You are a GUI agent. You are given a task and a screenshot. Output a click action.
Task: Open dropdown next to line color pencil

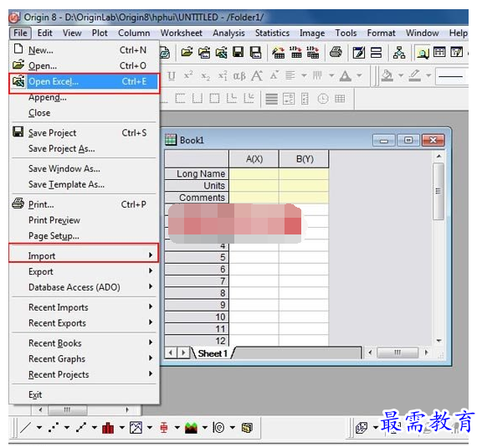point(428,75)
